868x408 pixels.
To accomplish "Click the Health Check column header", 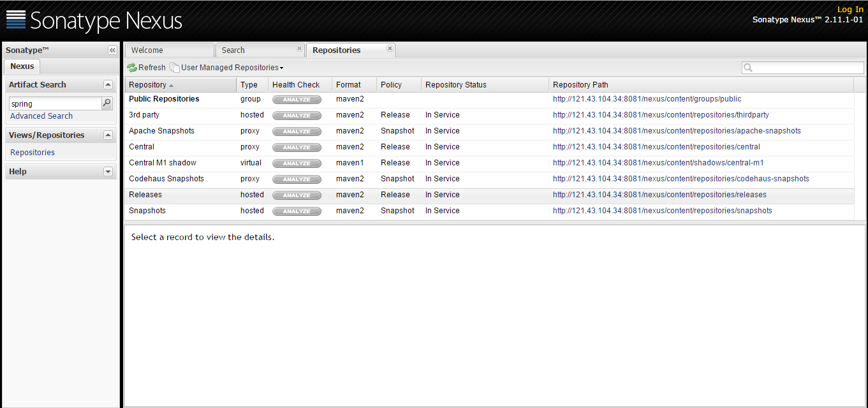I will click(x=300, y=85).
